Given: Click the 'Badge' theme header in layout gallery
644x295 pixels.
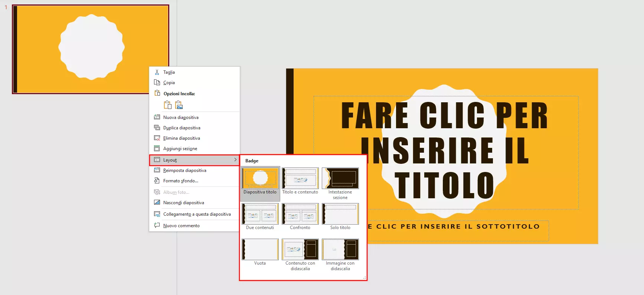Looking at the screenshot, I should [252, 161].
